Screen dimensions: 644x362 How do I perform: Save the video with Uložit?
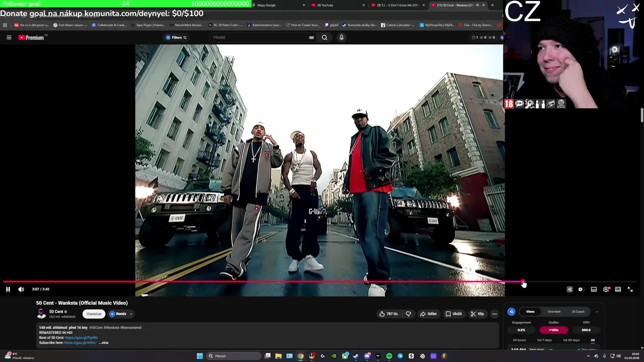454,314
